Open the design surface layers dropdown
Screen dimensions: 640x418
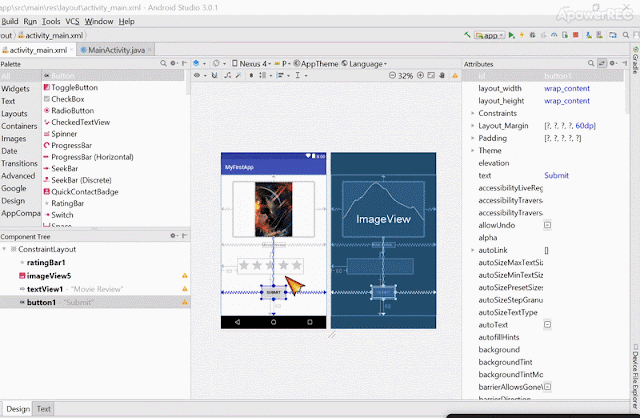point(199,63)
